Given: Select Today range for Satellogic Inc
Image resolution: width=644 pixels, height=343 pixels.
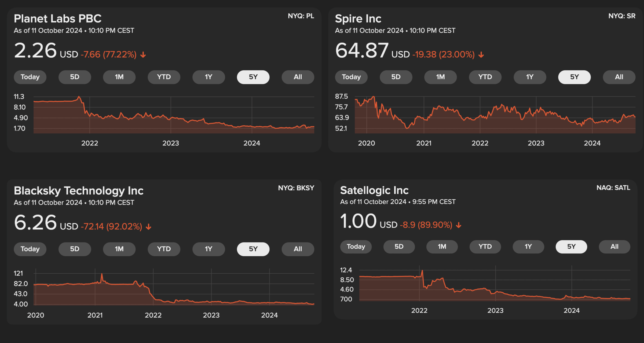Looking at the screenshot, I should [x=356, y=247].
